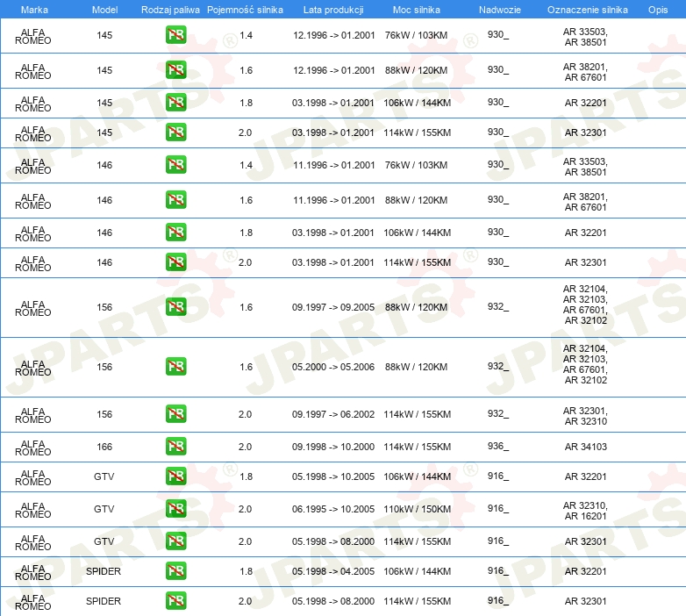Click the fuel icon for the 156 from 05.2000

pos(175,367)
